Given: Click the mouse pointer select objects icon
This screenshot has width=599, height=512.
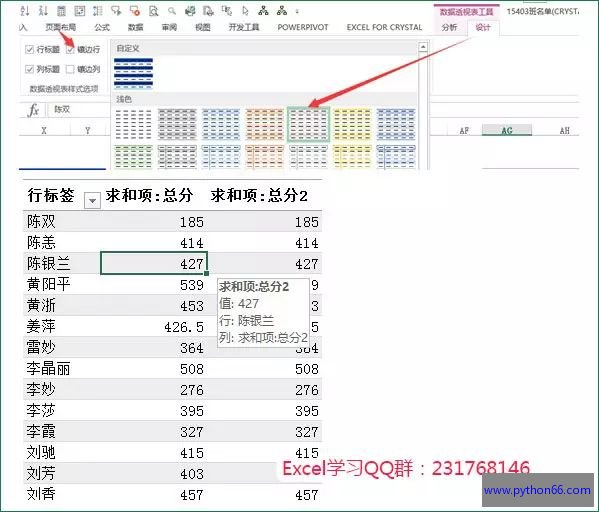Looking at the screenshot, I should (x=245, y=11).
